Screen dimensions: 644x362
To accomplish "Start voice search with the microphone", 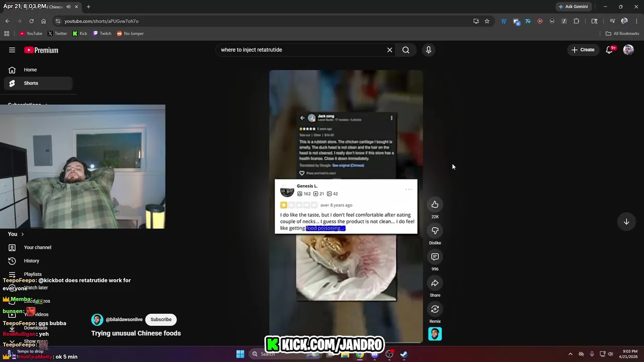I will pyautogui.click(x=429, y=50).
